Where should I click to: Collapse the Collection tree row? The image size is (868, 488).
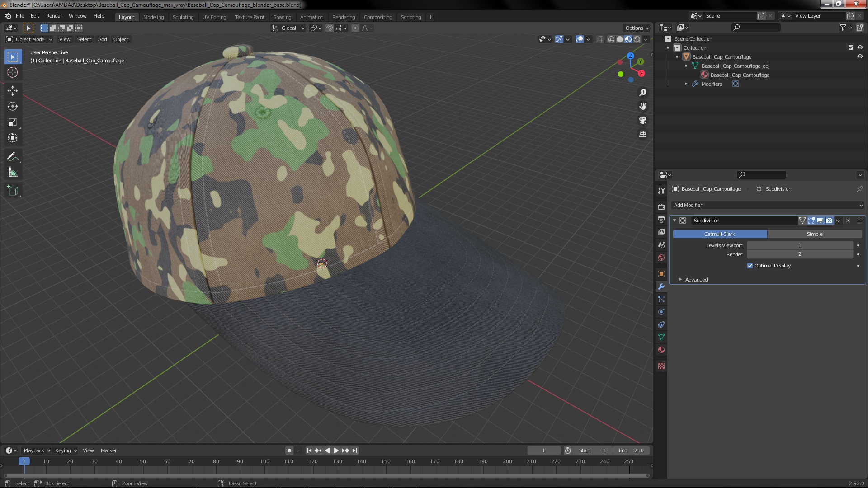[x=668, y=48]
